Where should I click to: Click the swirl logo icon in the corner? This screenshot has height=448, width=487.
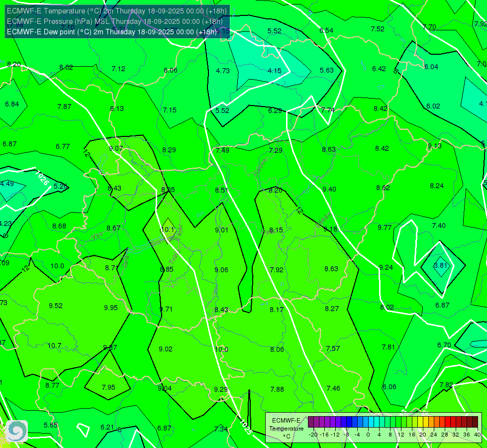coord(17,431)
